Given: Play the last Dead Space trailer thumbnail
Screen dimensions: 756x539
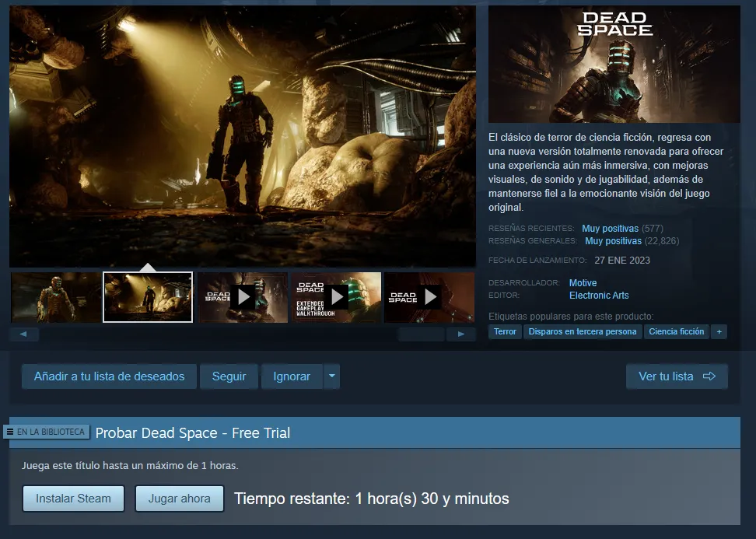Looking at the screenshot, I should (429, 297).
